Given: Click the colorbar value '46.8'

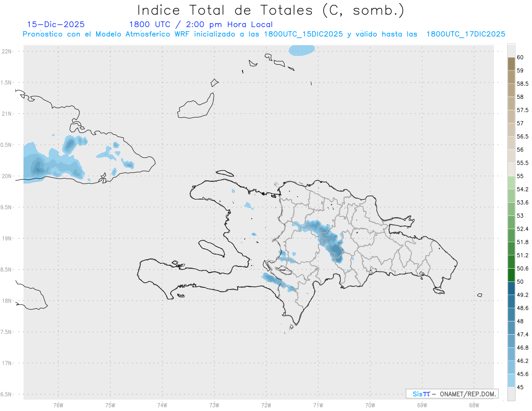Looking at the screenshot, I should [523, 348].
